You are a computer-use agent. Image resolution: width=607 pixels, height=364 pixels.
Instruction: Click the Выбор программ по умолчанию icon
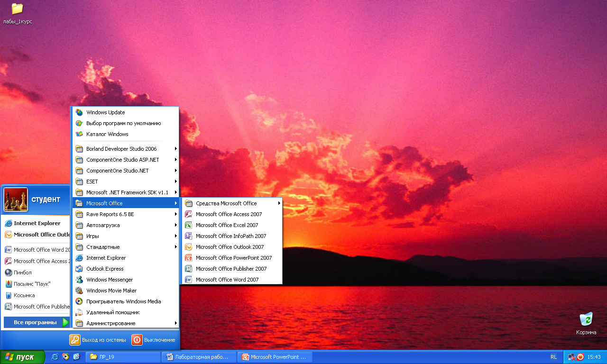click(79, 123)
